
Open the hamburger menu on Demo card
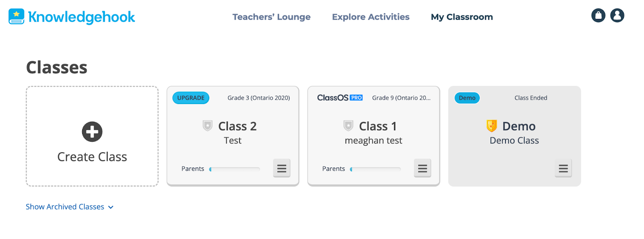coord(563,168)
